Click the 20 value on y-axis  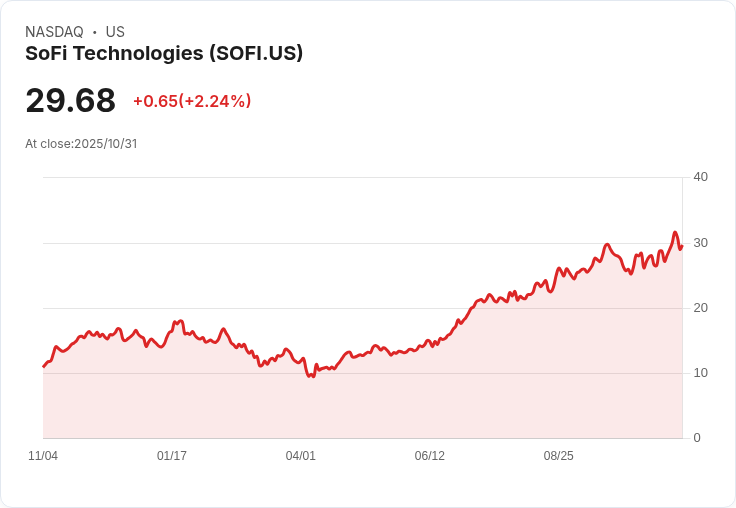coord(700,308)
